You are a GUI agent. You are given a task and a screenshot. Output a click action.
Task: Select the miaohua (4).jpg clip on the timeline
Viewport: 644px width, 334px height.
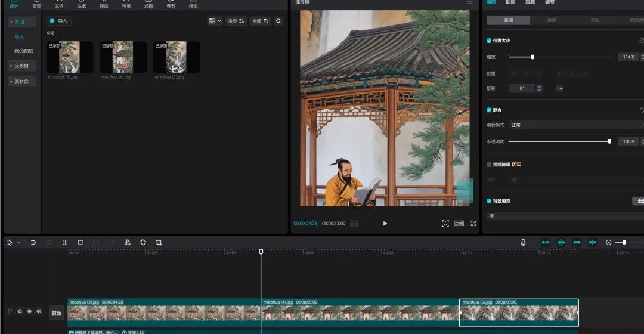tap(360, 312)
